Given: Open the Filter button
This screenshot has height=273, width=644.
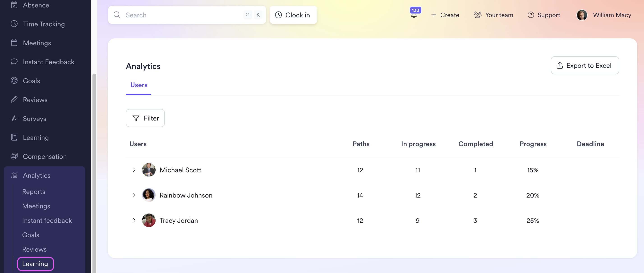Looking at the screenshot, I should click(x=145, y=118).
